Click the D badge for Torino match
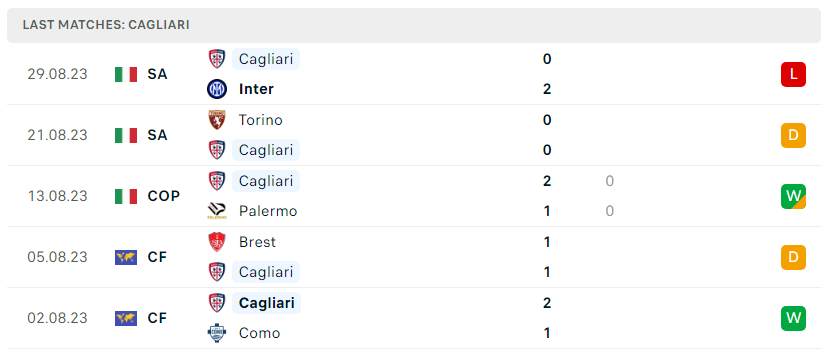Screen dimensions: 823x364 click(793, 135)
